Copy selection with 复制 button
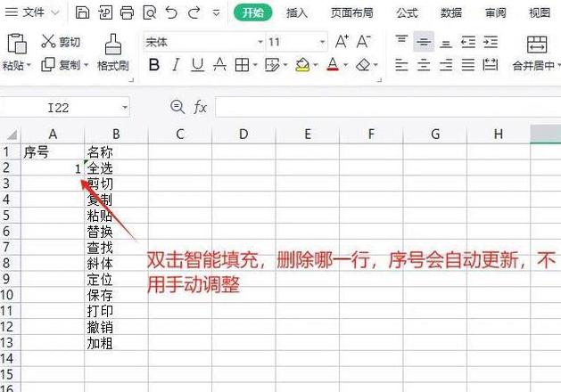 point(61,65)
